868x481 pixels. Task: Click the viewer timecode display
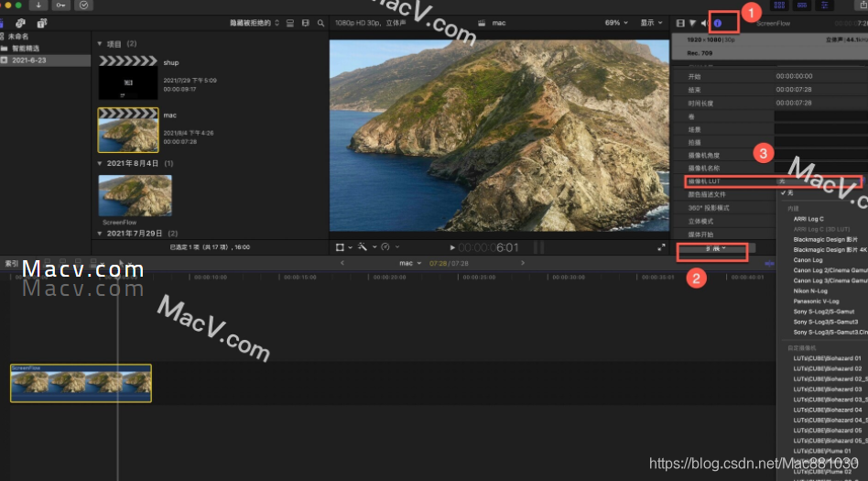click(488, 247)
